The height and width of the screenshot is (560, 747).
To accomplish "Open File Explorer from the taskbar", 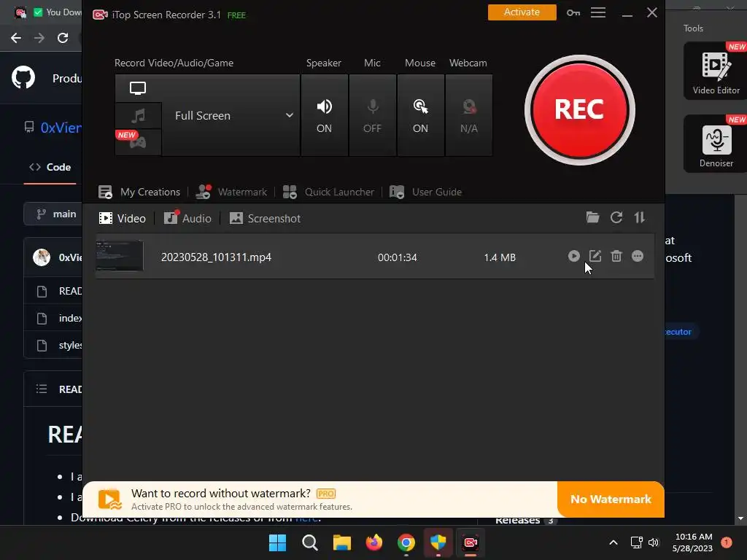I will point(341,542).
